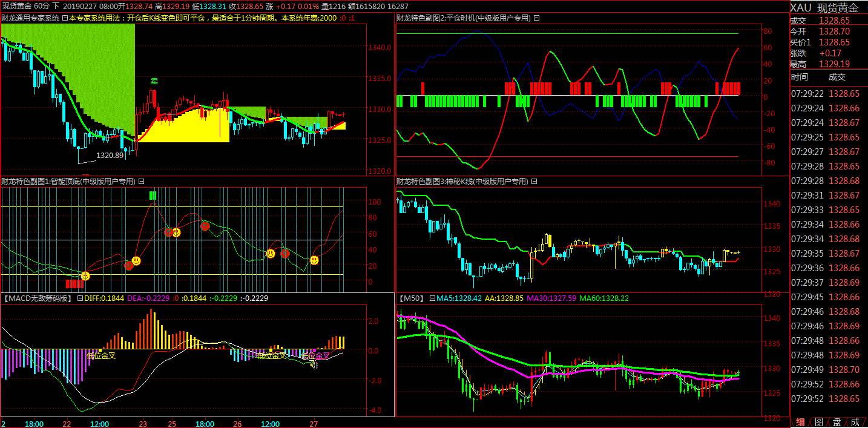Click the MA60:1328.22 readout

[x=604, y=298]
